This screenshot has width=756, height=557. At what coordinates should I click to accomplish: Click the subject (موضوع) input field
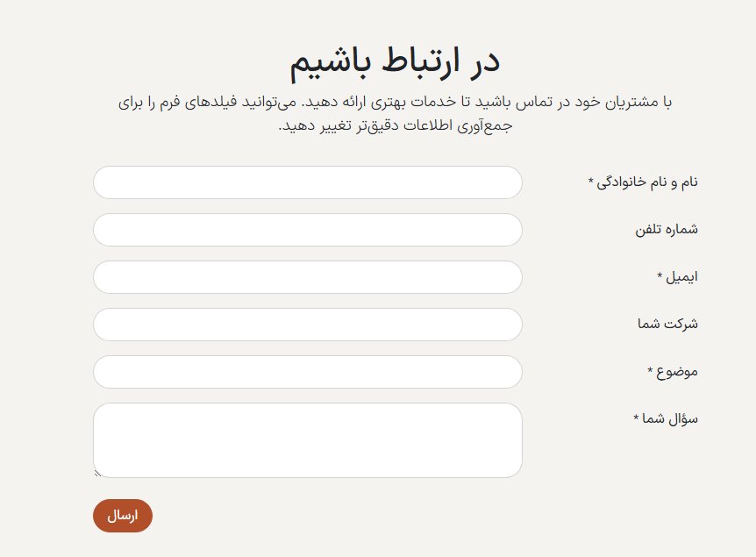pos(307,372)
